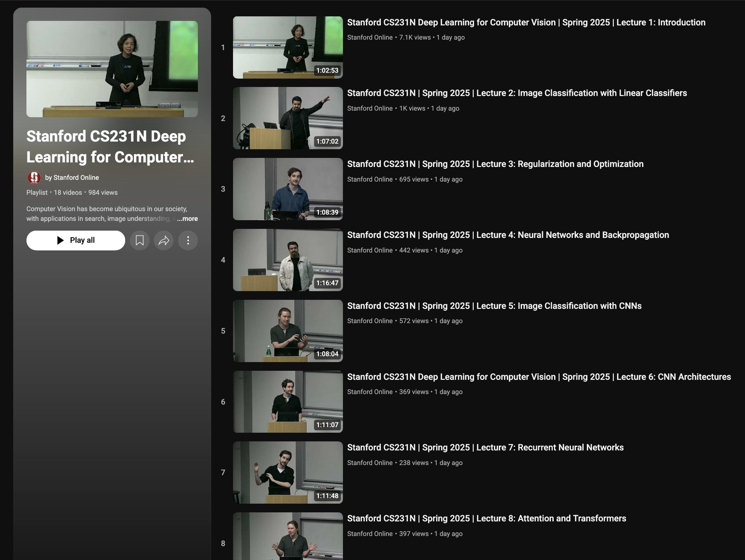Open the Lecture 1: Introduction title link
Viewport: 745px width, 560px height.
pos(526,23)
